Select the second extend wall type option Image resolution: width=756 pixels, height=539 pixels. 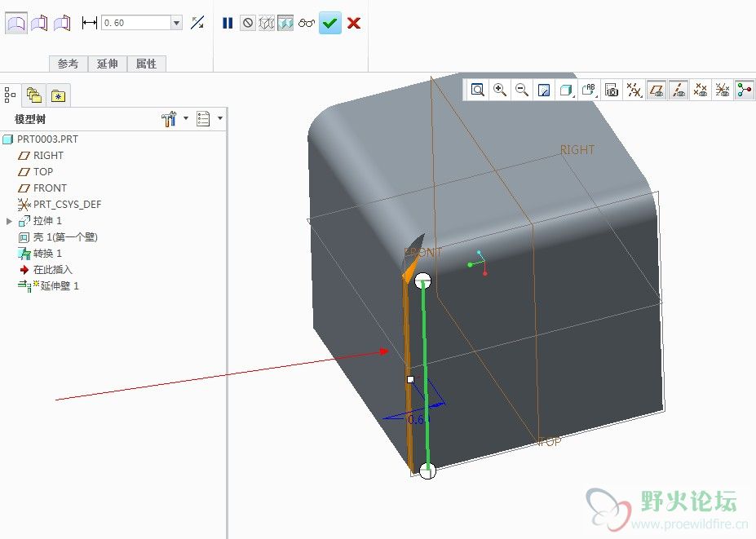tap(39, 23)
